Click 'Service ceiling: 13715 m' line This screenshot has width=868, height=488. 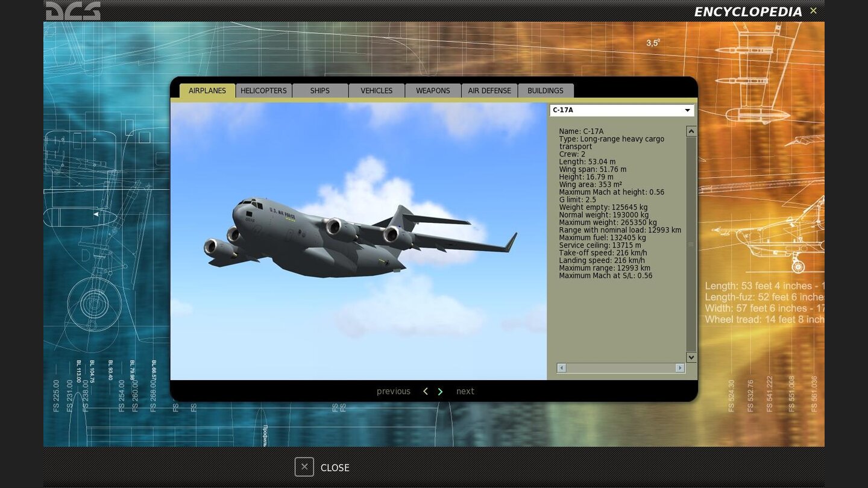click(600, 245)
